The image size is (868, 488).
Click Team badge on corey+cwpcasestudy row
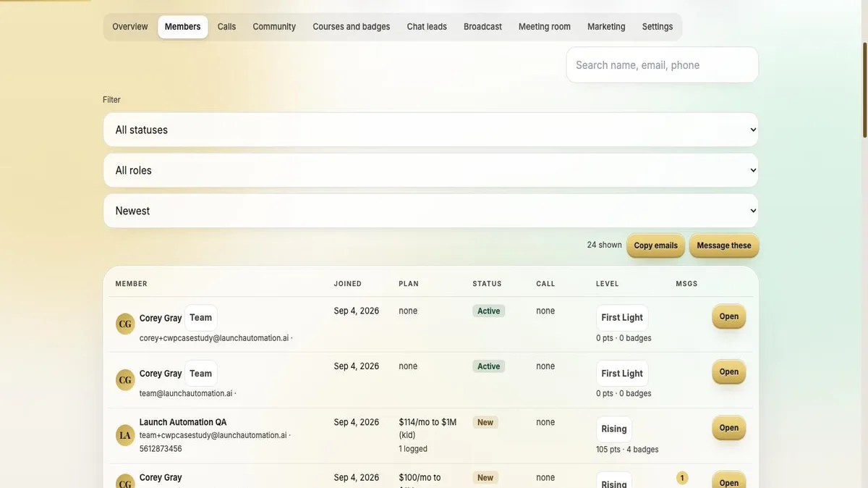[x=201, y=318]
